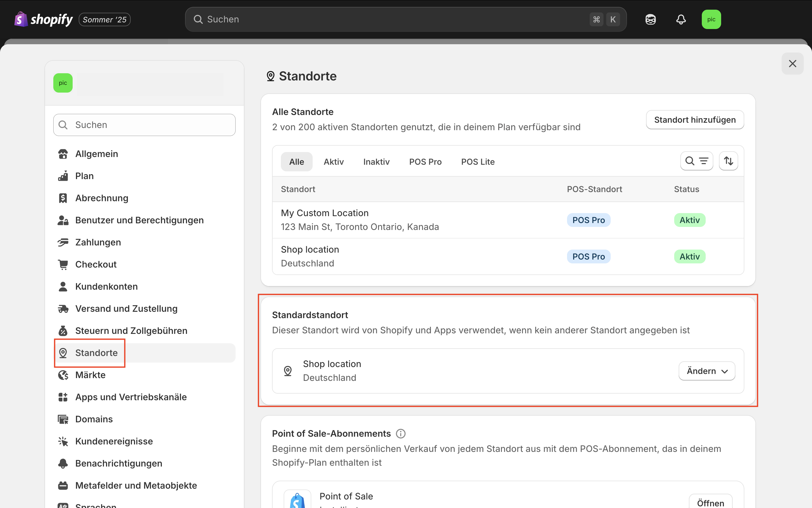This screenshot has width=812, height=508.
Task: Select the POS Pro tab
Action: click(425, 162)
